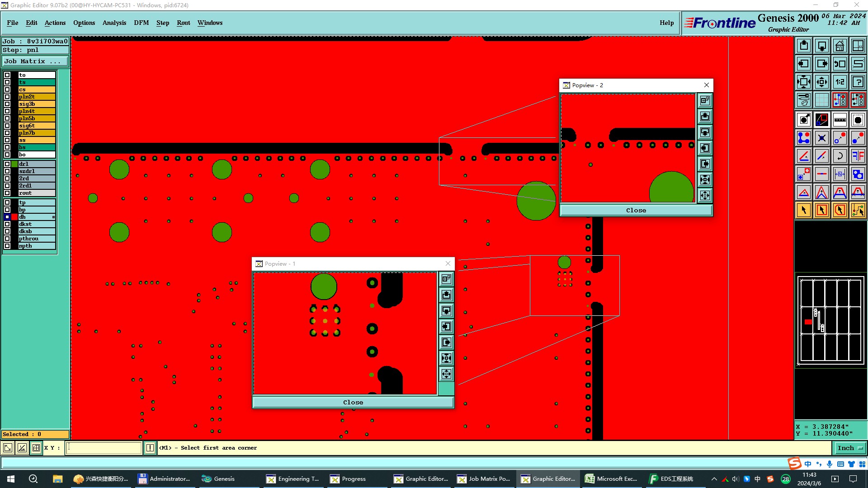The height and width of the screenshot is (488, 868).
Task: Click the rotate feature icon
Action: [x=840, y=156]
